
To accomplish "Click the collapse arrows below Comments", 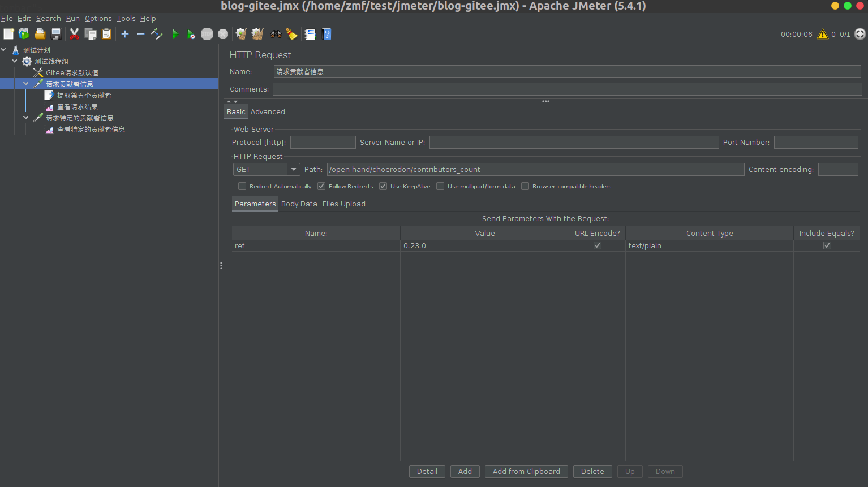I will point(232,101).
